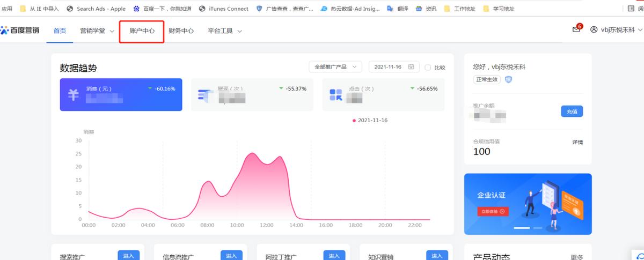Click the 2021-11-16 chart legend dot
The height and width of the screenshot is (260, 644).
click(354, 121)
